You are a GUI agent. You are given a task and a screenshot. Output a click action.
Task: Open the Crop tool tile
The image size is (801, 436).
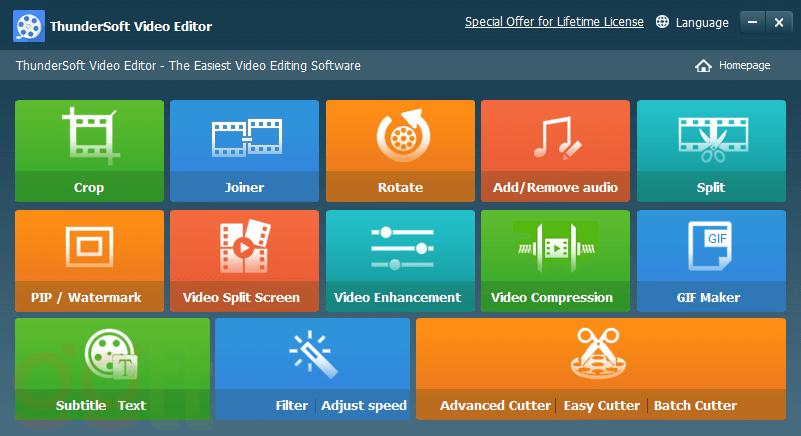[89, 150]
